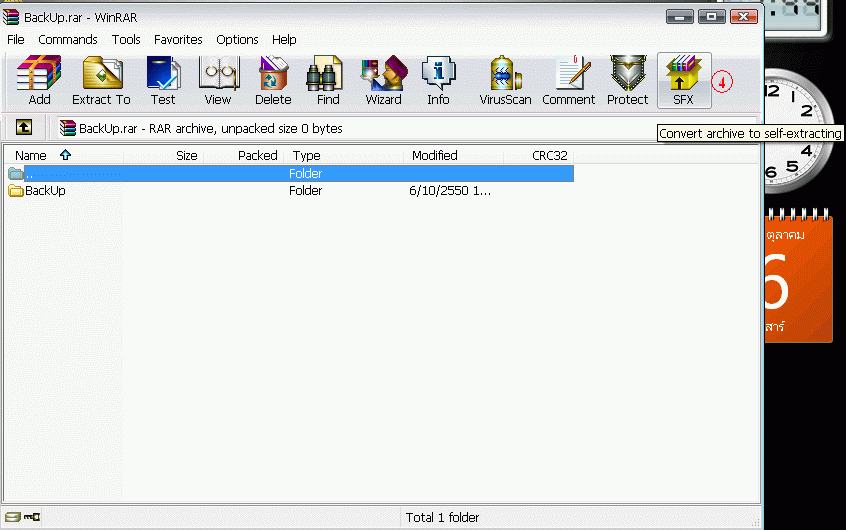Open the Favorites menu
This screenshot has width=846, height=530.
pos(178,40)
